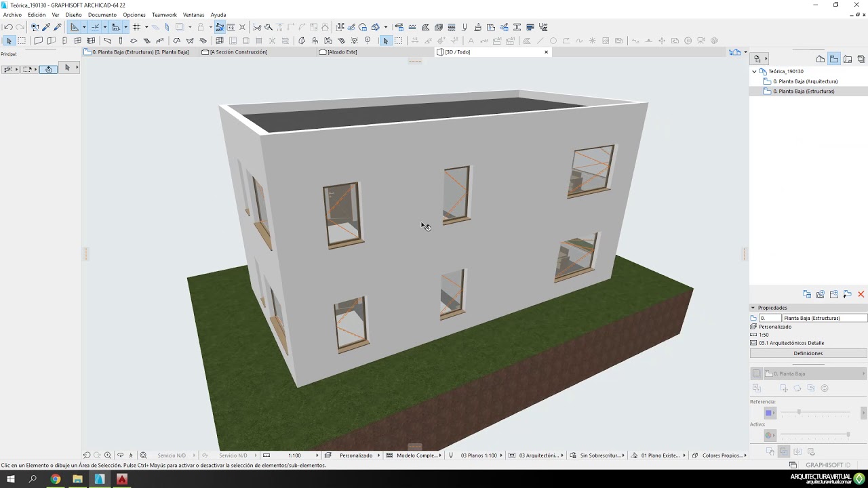Select the syringe inject parameters tool

click(x=58, y=27)
